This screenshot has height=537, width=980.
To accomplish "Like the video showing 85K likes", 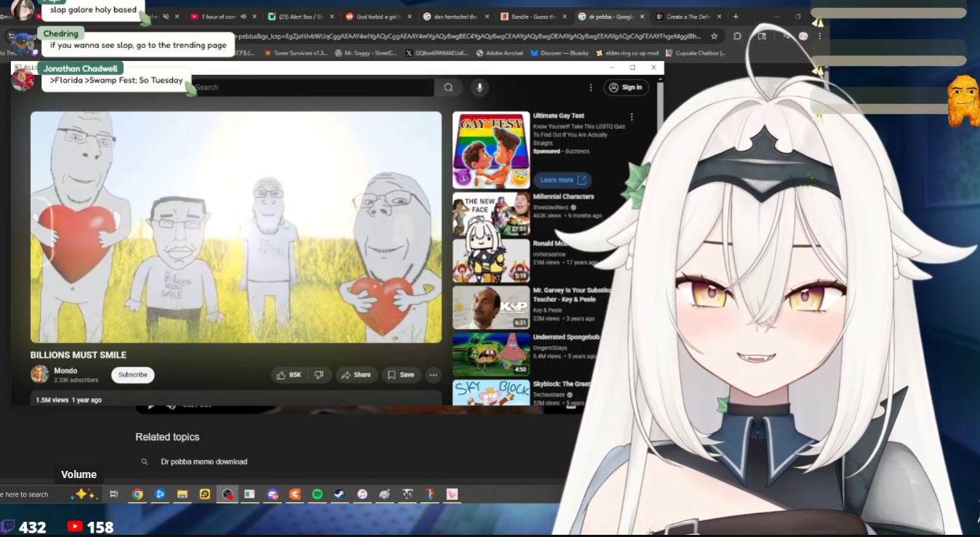I will pos(289,375).
